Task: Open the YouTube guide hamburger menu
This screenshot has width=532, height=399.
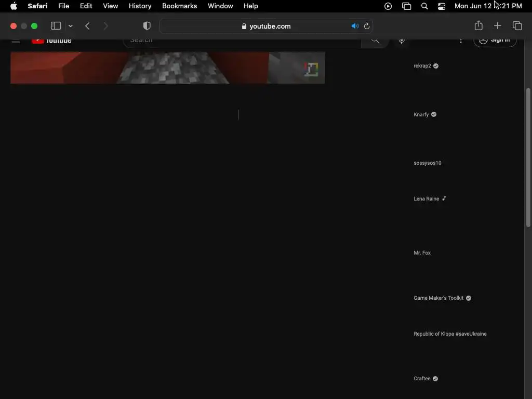Action: point(16,41)
